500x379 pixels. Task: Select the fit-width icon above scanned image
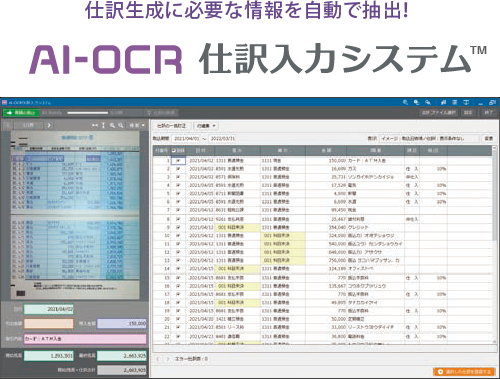click(x=95, y=125)
